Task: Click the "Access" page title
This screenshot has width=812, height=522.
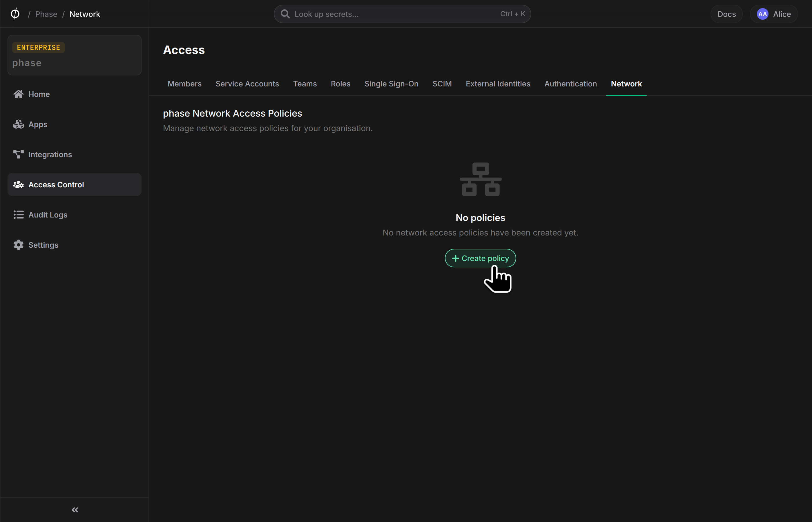Action: coord(184,50)
